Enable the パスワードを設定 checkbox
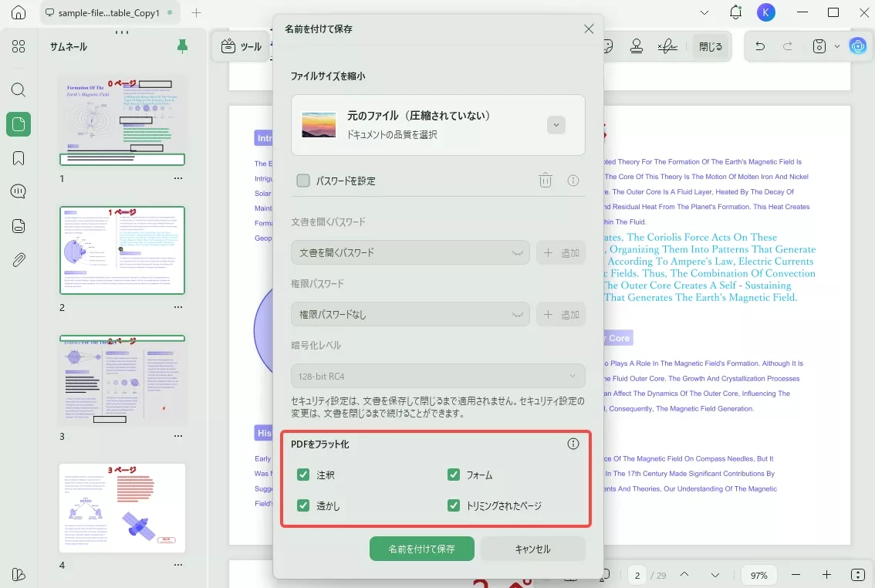Screen dimensions: 875x588 click(x=305, y=180)
